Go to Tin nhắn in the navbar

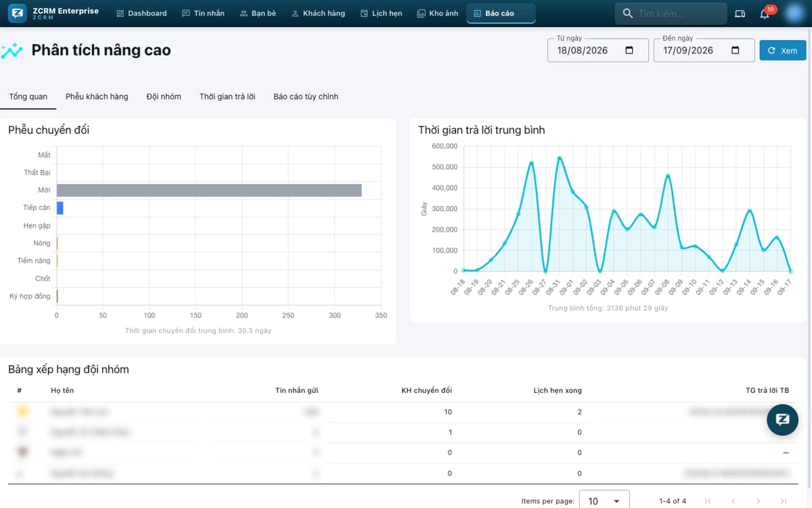203,14
